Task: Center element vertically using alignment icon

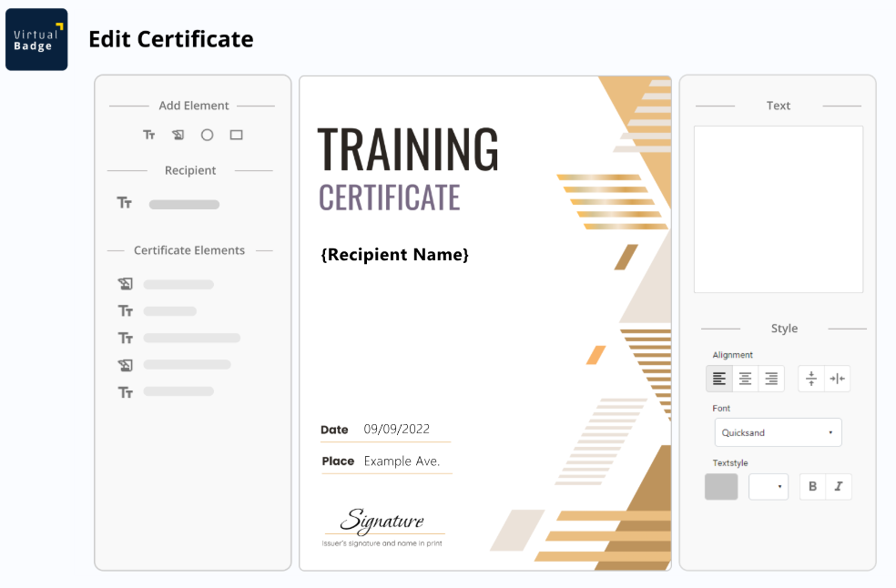Action: [811, 379]
